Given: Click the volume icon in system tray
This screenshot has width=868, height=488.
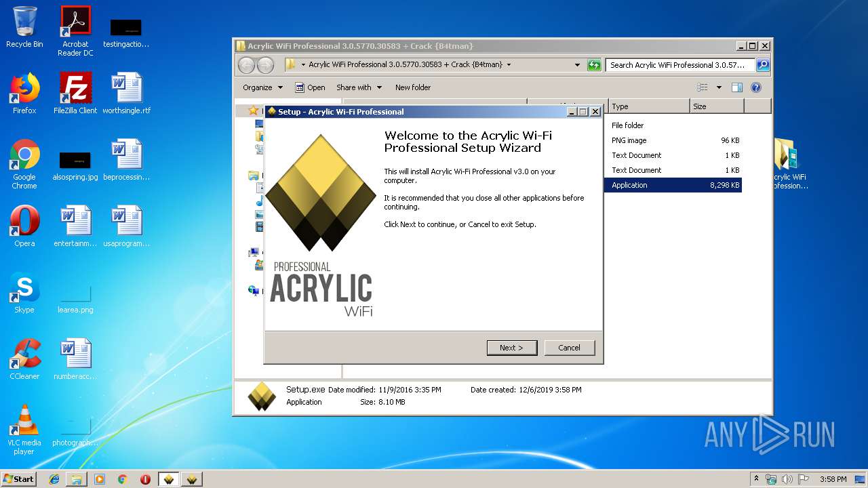Looking at the screenshot, I should (x=787, y=479).
